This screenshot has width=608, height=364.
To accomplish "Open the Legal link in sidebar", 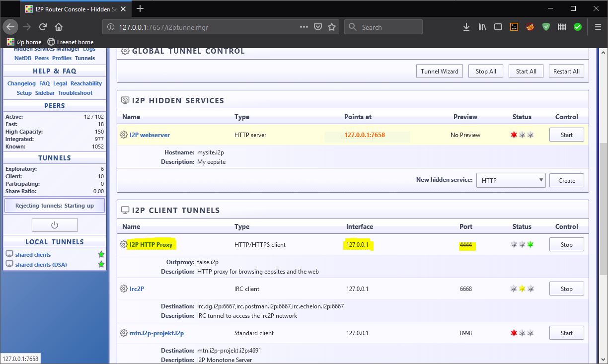I will click(x=60, y=83).
